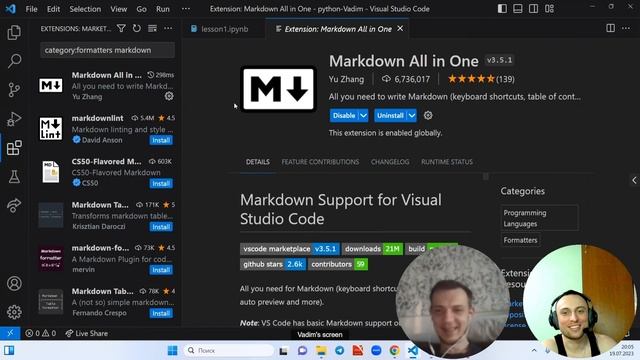
Task: Open the Run menu
Action: point(163,9)
